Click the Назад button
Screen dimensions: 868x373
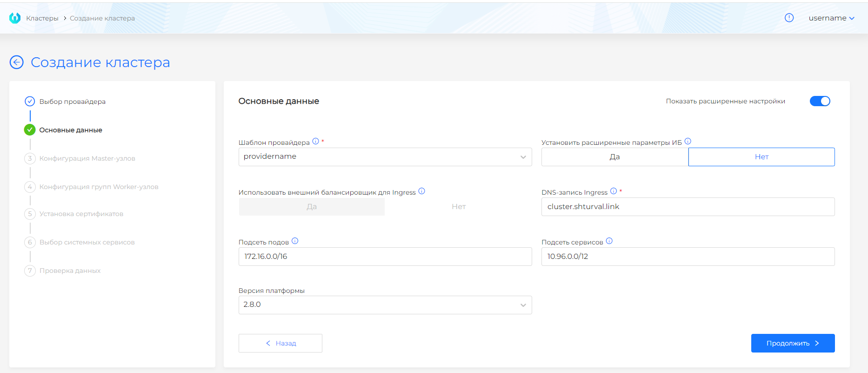click(280, 343)
